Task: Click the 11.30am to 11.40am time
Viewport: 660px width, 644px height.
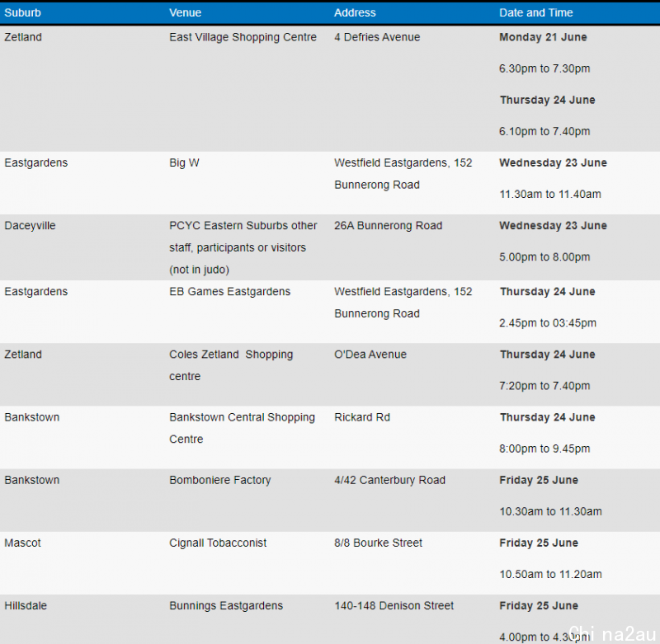Action: [x=550, y=194]
